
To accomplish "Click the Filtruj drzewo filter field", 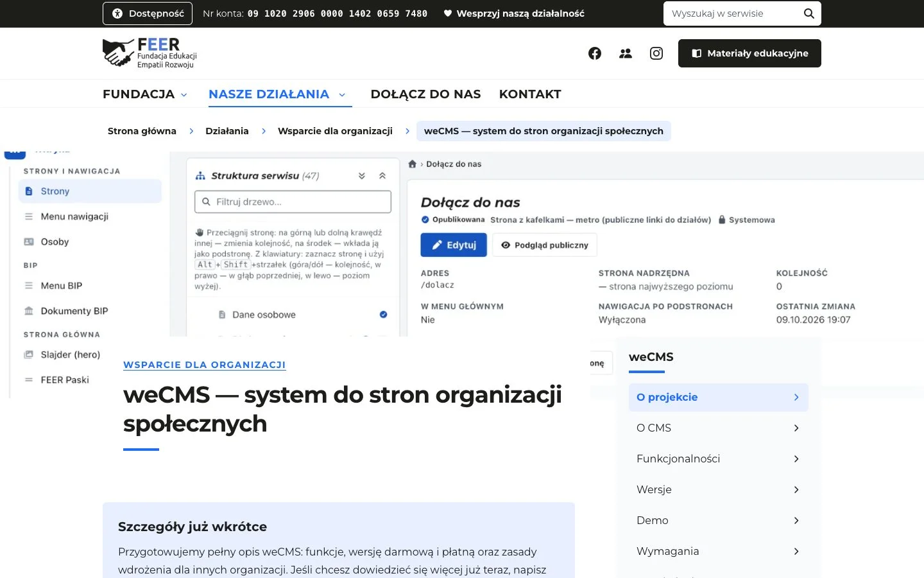I will (293, 202).
